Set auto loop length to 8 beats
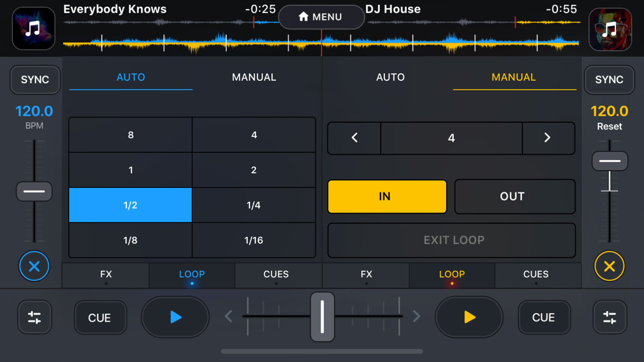The height and width of the screenshot is (362, 644). click(x=131, y=135)
